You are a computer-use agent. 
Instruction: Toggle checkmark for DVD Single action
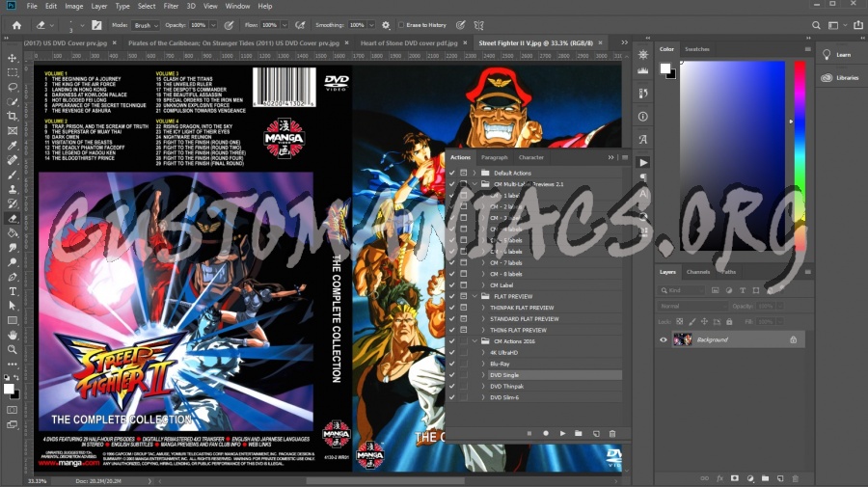pyautogui.click(x=452, y=375)
